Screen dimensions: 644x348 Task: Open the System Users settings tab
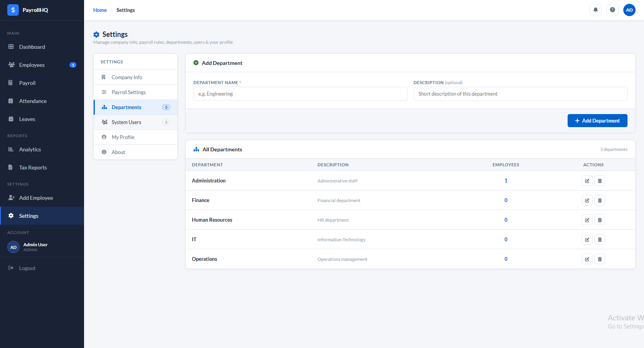tap(126, 122)
